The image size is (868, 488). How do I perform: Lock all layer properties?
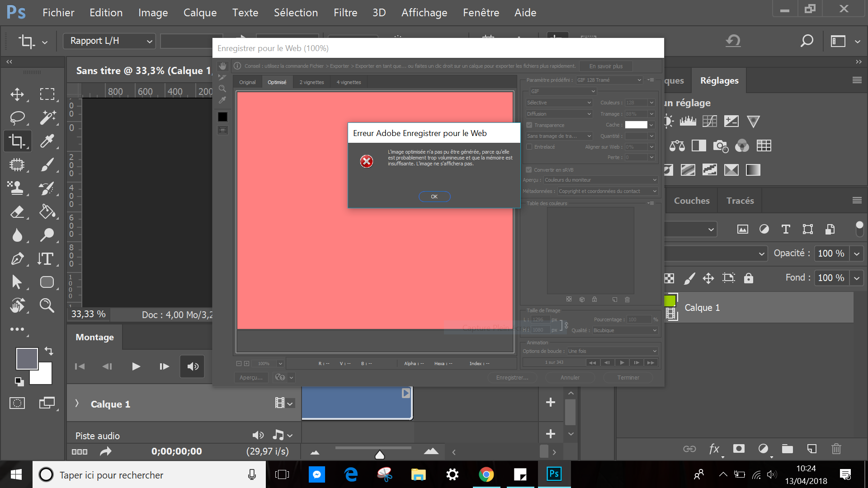pos(749,278)
